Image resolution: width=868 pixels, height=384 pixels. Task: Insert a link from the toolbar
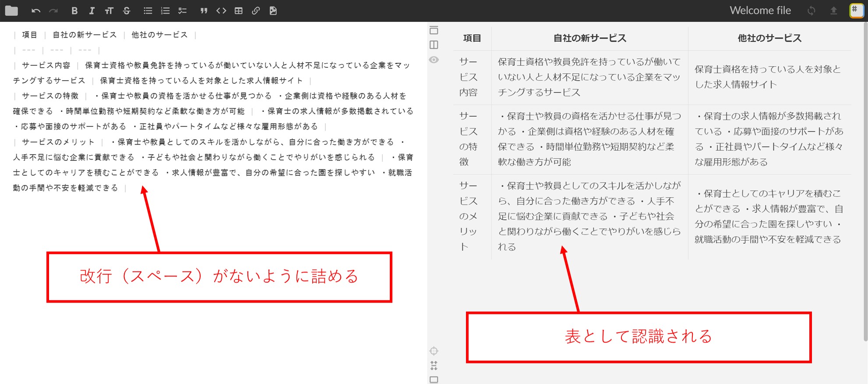coord(256,11)
